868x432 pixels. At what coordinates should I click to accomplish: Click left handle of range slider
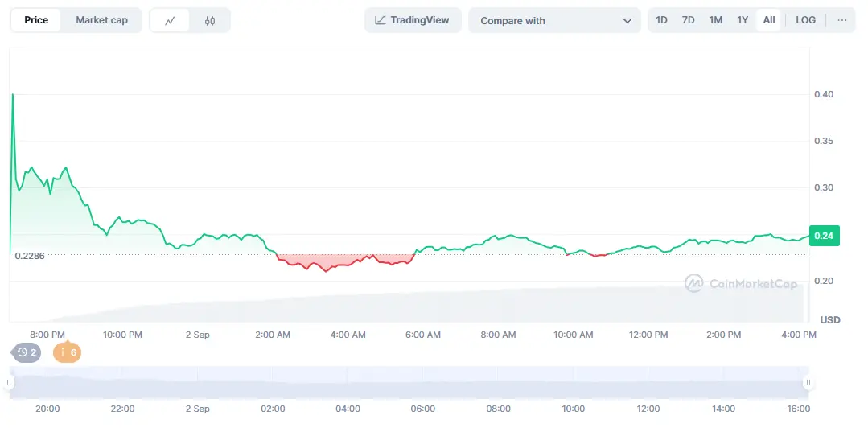click(10, 383)
